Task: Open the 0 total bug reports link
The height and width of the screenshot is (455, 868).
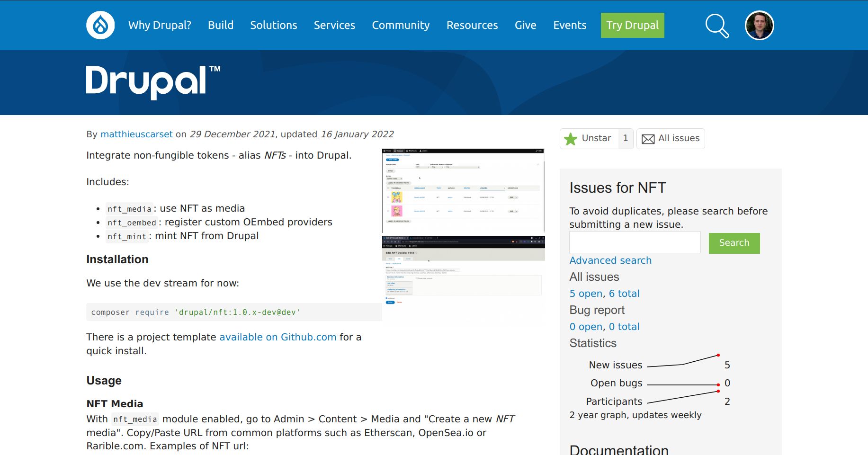Action: pyautogui.click(x=624, y=327)
